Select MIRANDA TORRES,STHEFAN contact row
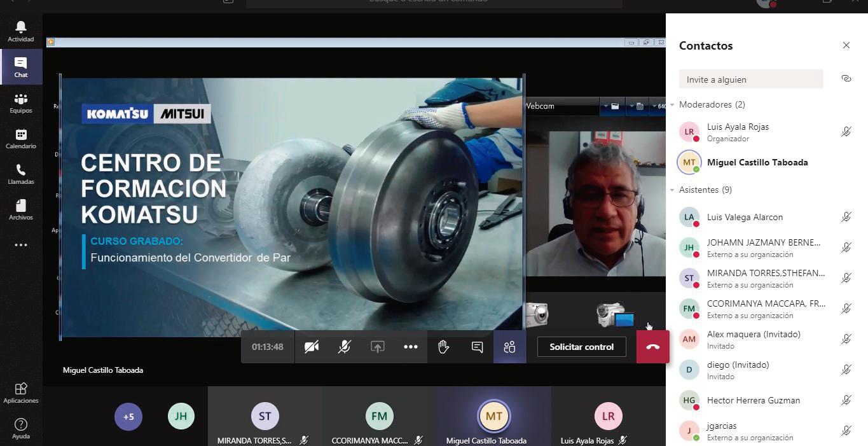 pyautogui.click(x=766, y=278)
